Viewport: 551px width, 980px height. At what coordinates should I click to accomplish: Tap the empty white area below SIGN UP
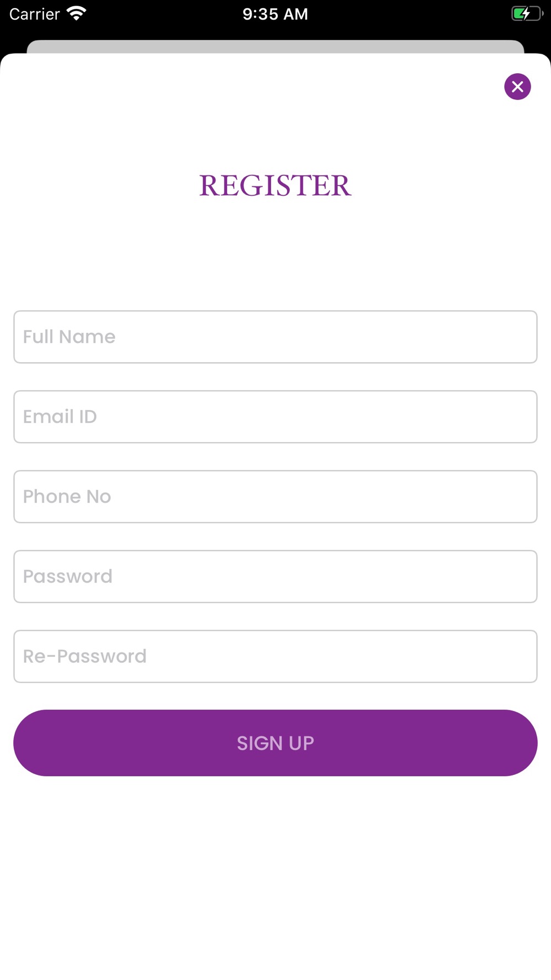pos(275,876)
